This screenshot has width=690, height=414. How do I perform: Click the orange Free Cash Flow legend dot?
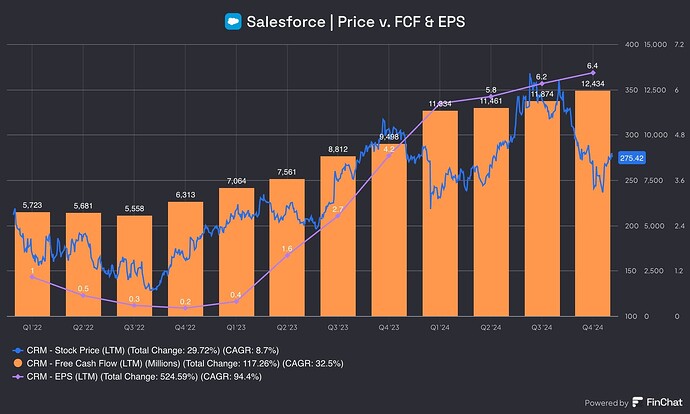[x=17, y=364]
